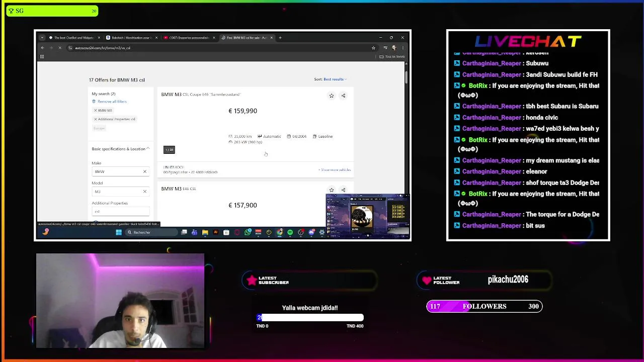Click latest follower name pikachu2006
This screenshot has width=644, height=362.
click(508, 280)
